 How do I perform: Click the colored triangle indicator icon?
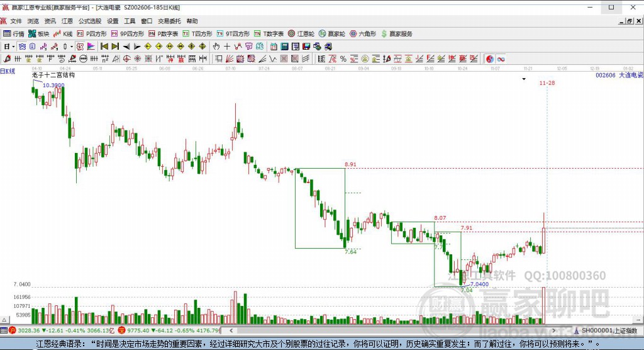[91, 47]
